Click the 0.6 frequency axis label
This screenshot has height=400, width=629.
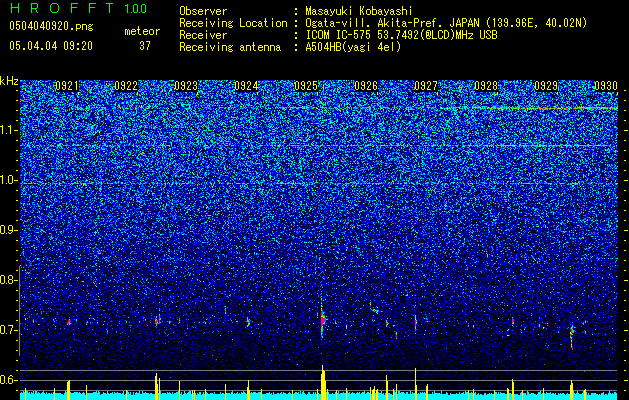click(x=9, y=380)
